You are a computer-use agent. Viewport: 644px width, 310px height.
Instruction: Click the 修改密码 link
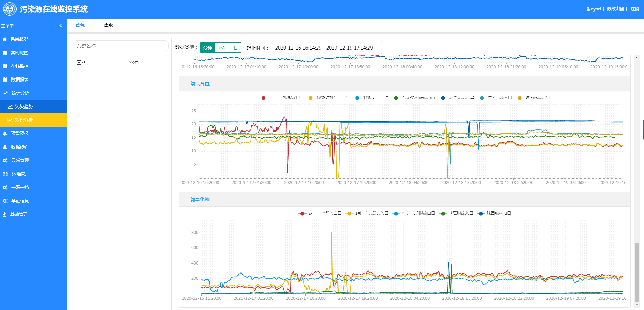(x=615, y=9)
